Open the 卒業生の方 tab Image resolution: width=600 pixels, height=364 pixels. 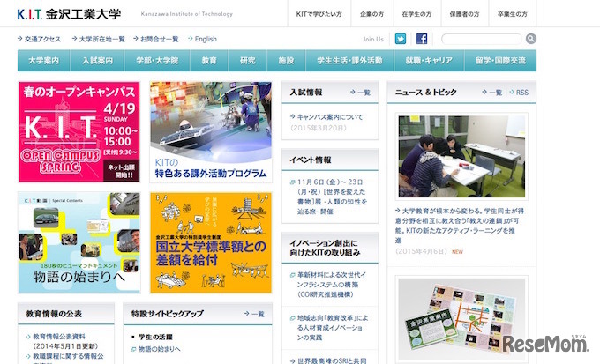pos(513,14)
